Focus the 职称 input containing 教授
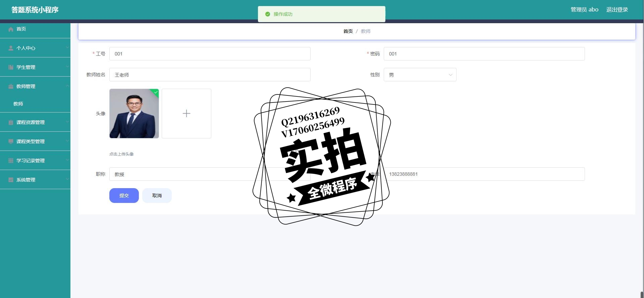Image resolution: width=644 pixels, height=298 pixels. click(x=210, y=174)
